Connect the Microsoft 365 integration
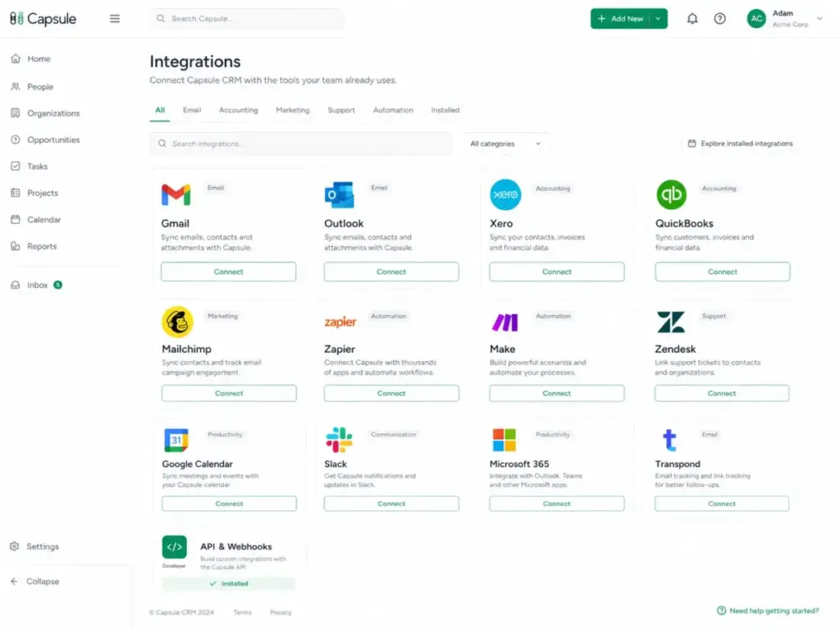Viewport: 840px width, 630px height. [x=557, y=504]
